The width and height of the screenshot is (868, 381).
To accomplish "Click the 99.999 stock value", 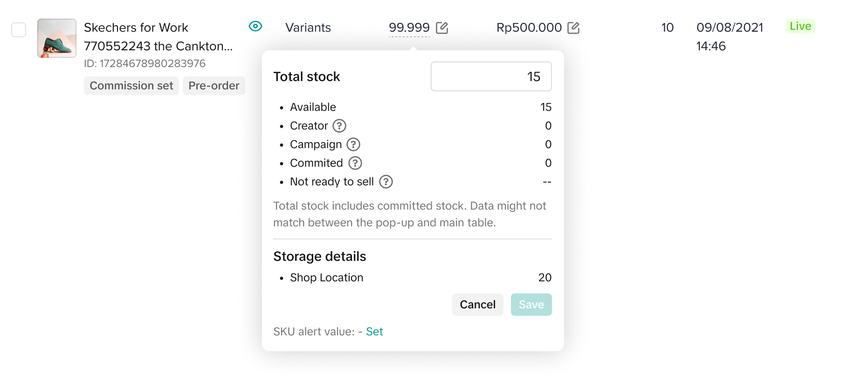I will coord(409,28).
